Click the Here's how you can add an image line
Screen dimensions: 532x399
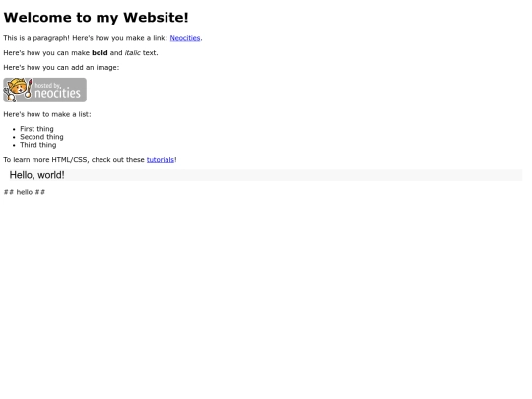(x=61, y=68)
